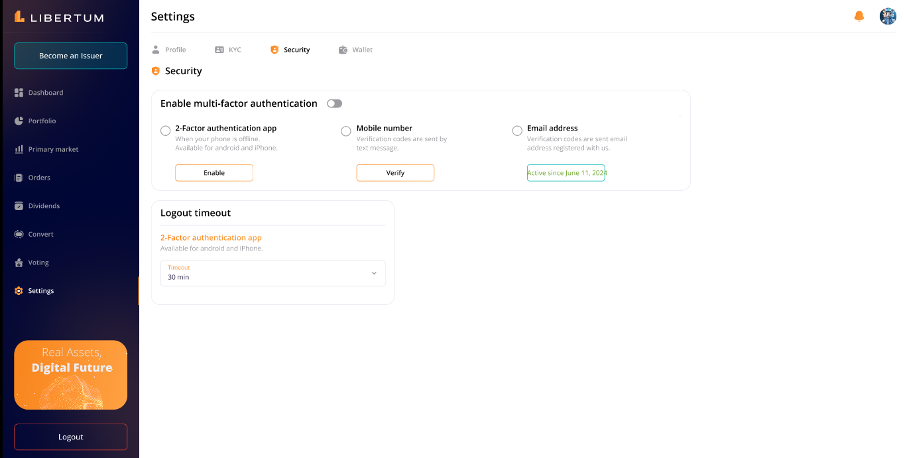Click the Dashboard grid icon in sidebar
The width and height of the screenshot is (904, 458).
click(19, 93)
